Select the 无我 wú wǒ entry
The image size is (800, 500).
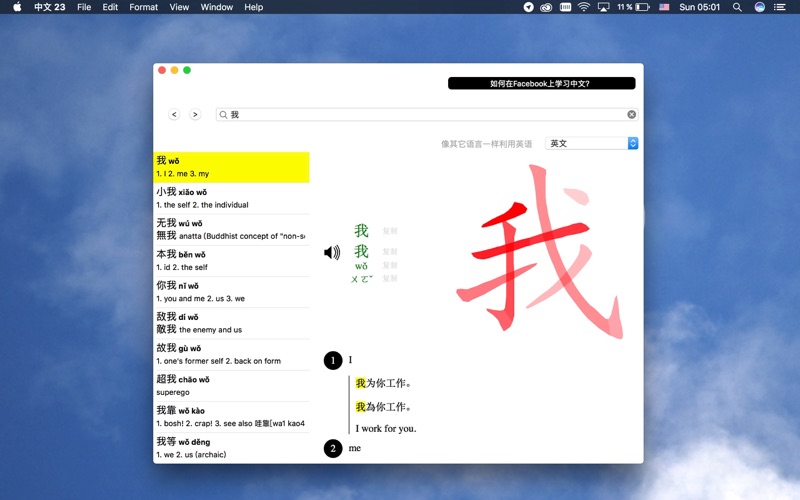[x=231, y=230]
